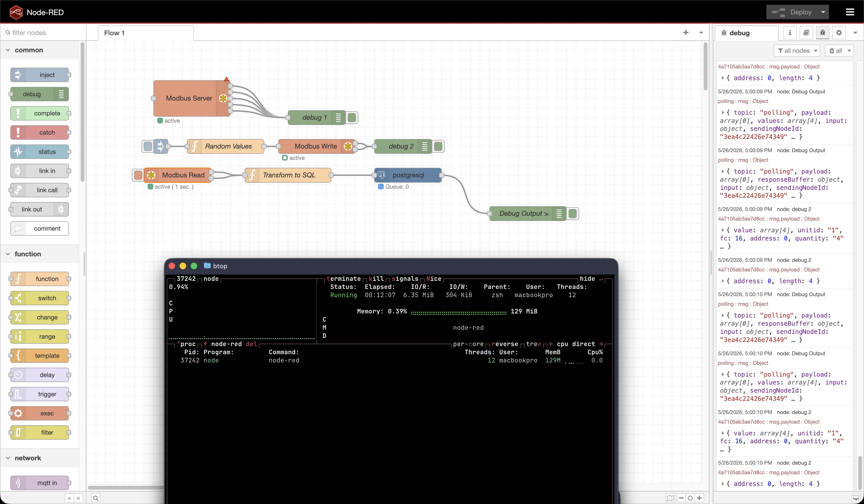Collapse all palette categories with up arrows

69,498
